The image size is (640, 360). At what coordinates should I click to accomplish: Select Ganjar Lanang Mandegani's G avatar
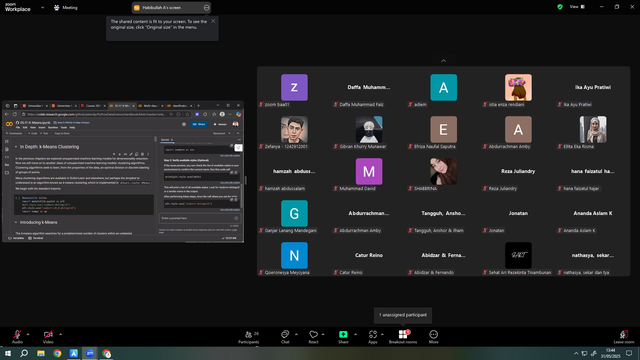tap(294, 213)
